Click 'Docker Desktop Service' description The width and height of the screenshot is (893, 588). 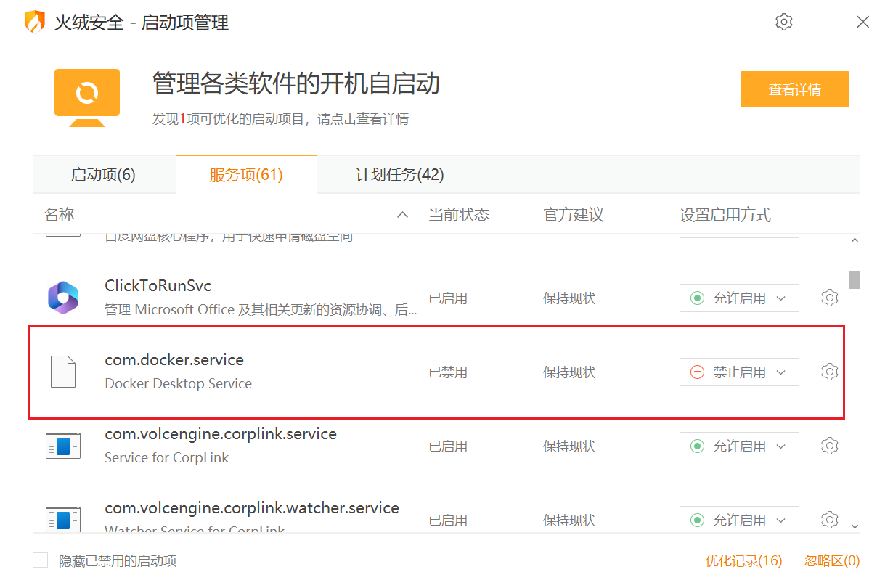click(x=179, y=383)
